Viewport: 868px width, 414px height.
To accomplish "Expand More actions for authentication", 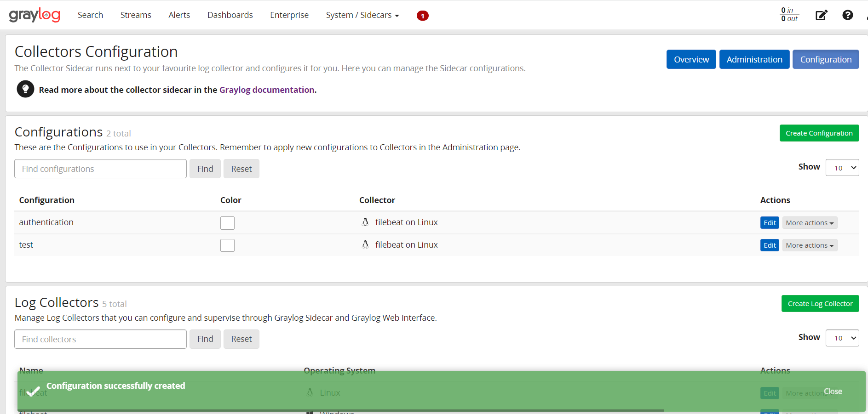I will click(x=810, y=223).
